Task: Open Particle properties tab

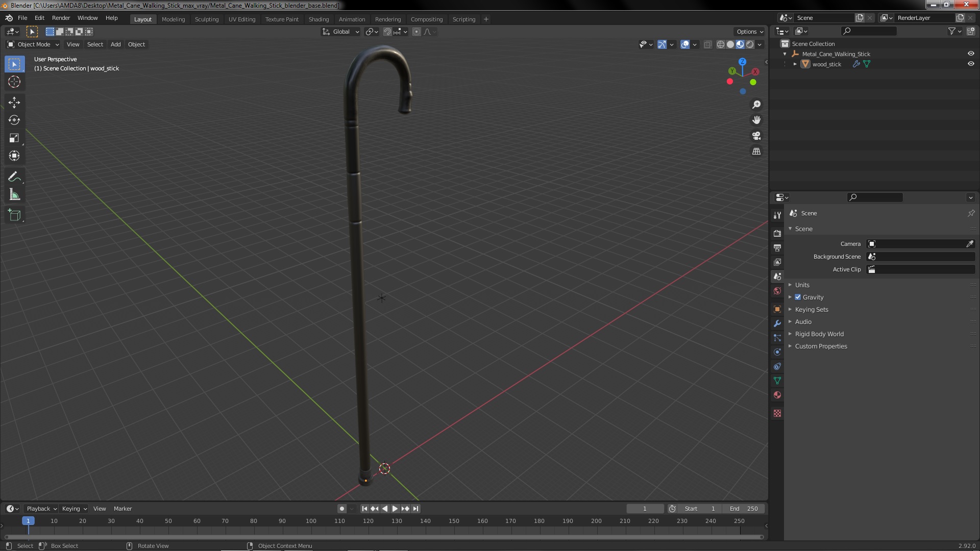Action: click(777, 338)
